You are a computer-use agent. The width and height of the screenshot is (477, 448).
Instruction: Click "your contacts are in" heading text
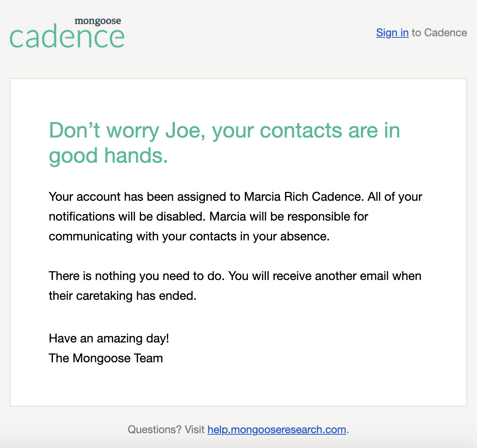[x=306, y=131]
